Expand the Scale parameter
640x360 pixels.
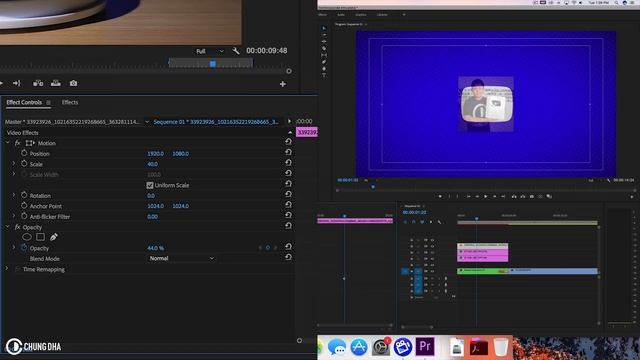click(14, 164)
